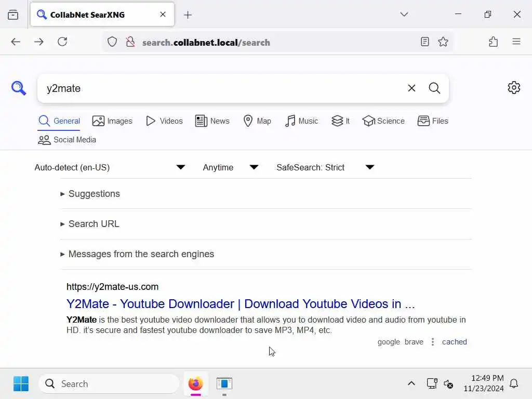Switch to Social Media tab

(x=67, y=140)
